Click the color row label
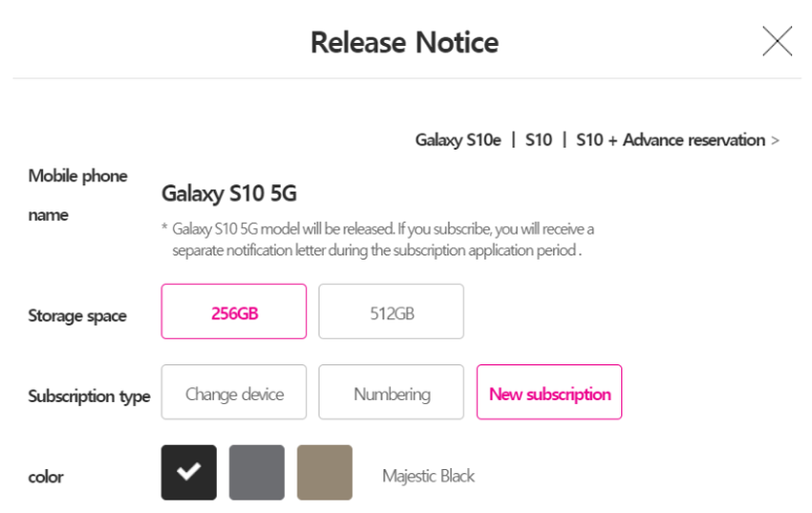 coord(46,476)
